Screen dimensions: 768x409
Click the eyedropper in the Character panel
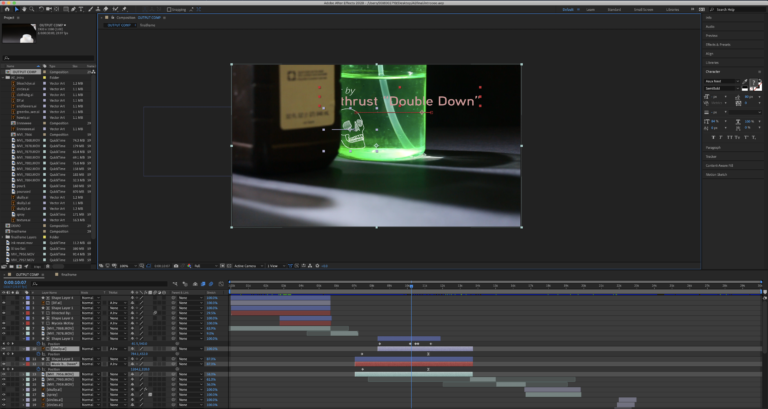pos(744,81)
